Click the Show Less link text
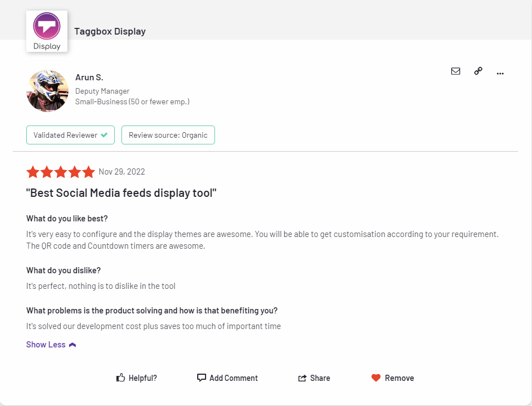532x406 pixels. (46, 345)
